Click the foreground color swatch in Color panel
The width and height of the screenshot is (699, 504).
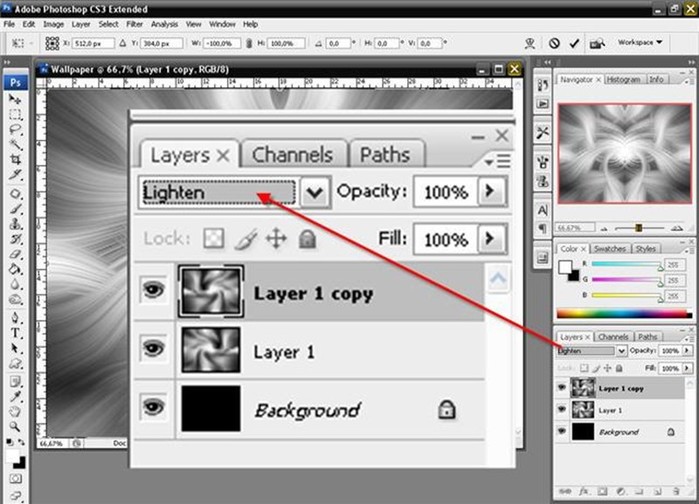click(565, 267)
